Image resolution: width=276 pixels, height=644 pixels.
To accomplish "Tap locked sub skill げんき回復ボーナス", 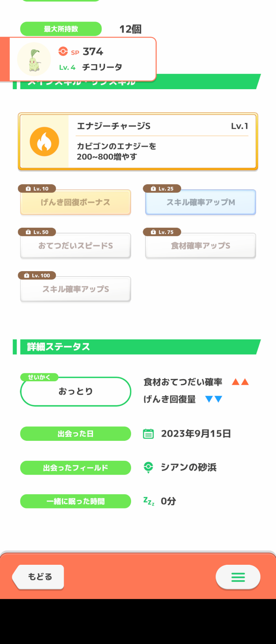I will pos(75,202).
